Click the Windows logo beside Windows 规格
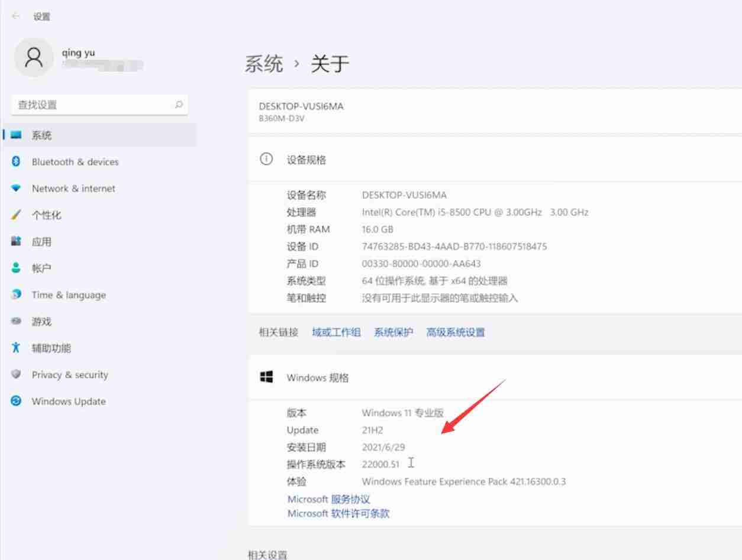742x560 pixels. (x=267, y=377)
